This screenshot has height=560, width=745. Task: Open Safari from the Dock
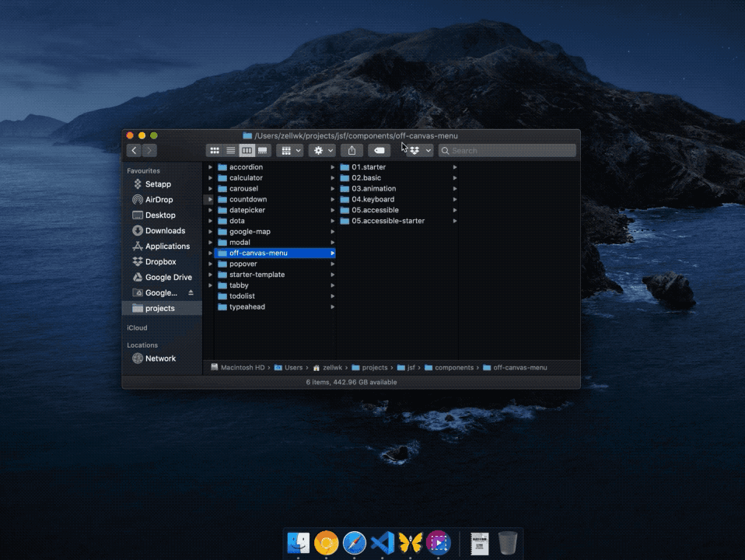pyautogui.click(x=354, y=542)
